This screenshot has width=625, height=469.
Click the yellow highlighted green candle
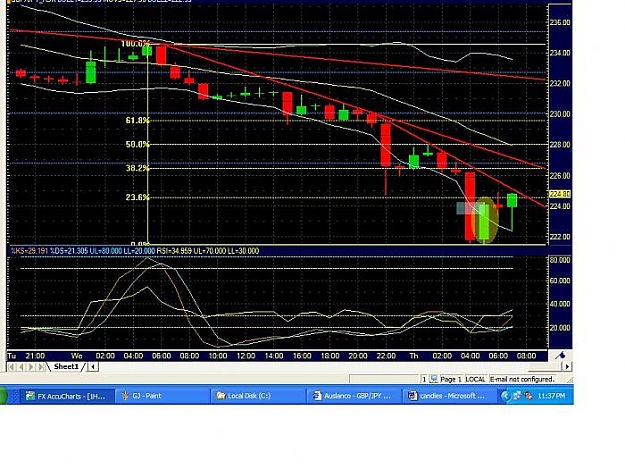pyautogui.click(x=484, y=221)
